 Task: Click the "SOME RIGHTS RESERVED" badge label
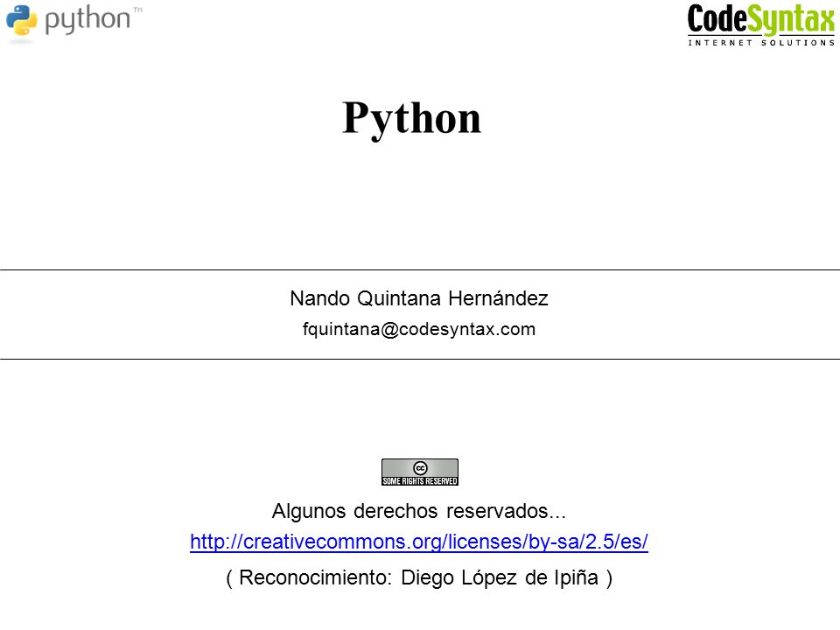tap(420, 481)
